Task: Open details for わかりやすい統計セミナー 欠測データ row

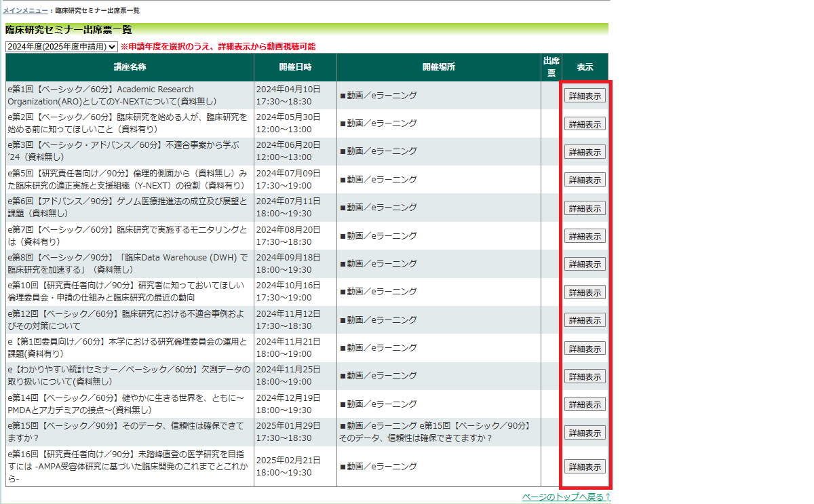Action: point(585,376)
